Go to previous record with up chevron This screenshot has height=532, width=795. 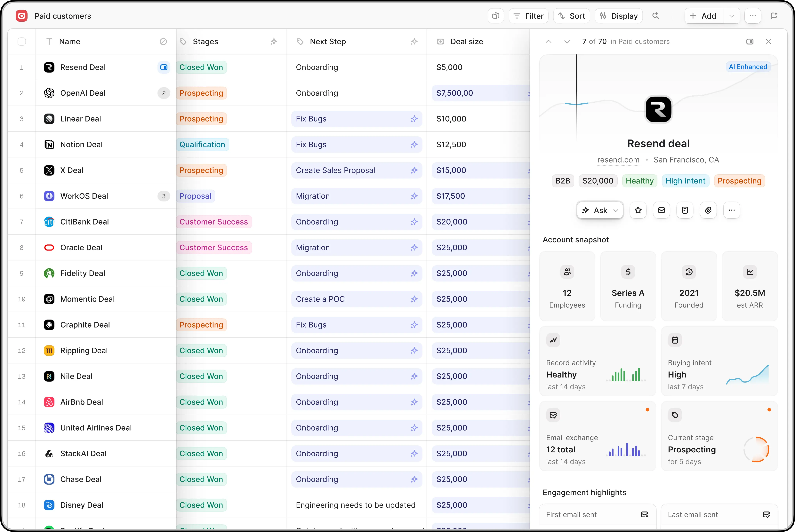click(548, 41)
